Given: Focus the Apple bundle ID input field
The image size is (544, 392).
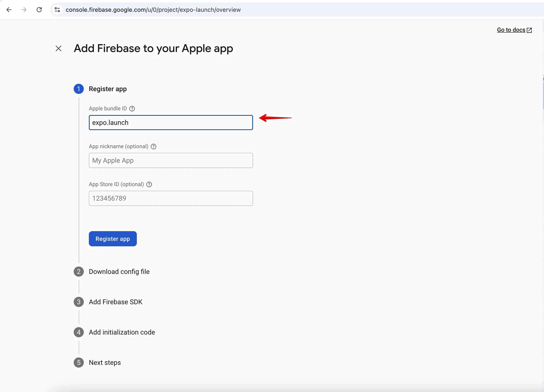Looking at the screenshot, I should tap(171, 123).
